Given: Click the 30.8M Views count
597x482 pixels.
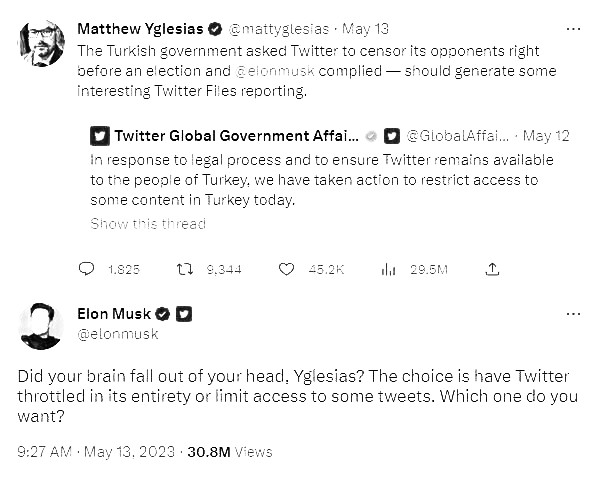Looking at the screenshot, I should tap(230, 452).
